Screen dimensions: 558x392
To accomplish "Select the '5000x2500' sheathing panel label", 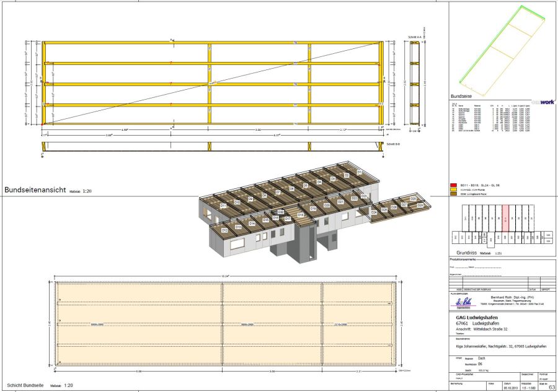I will coord(97,324).
